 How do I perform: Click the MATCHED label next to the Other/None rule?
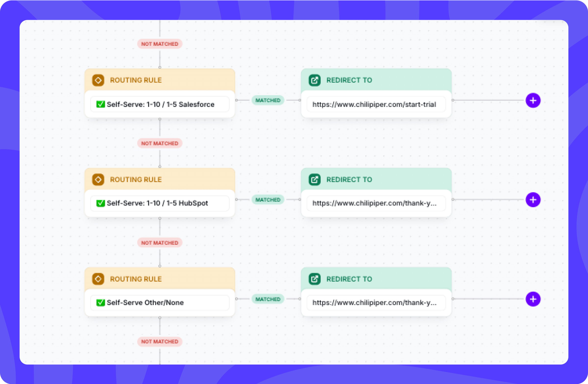click(268, 299)
